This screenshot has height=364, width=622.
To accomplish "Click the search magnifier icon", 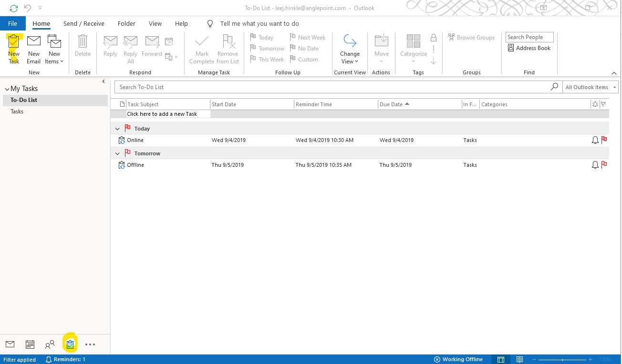I will tap(554, 87).
